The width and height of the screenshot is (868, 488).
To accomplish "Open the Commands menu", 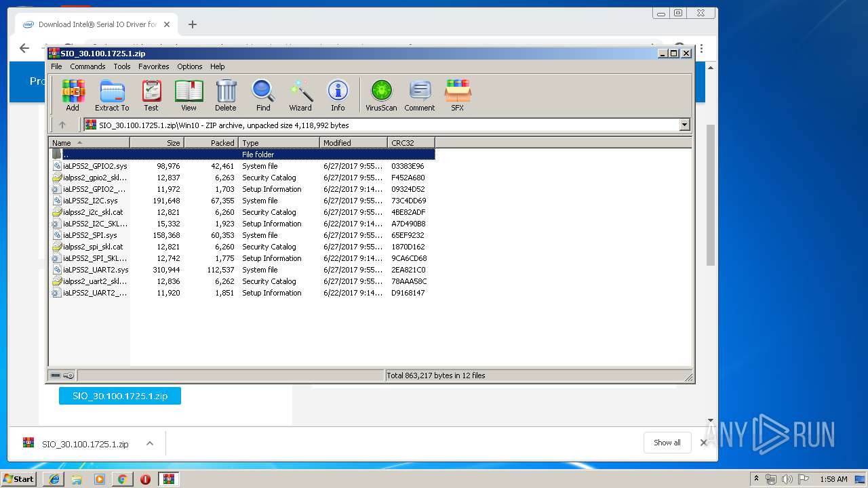I will click(87, 66).
